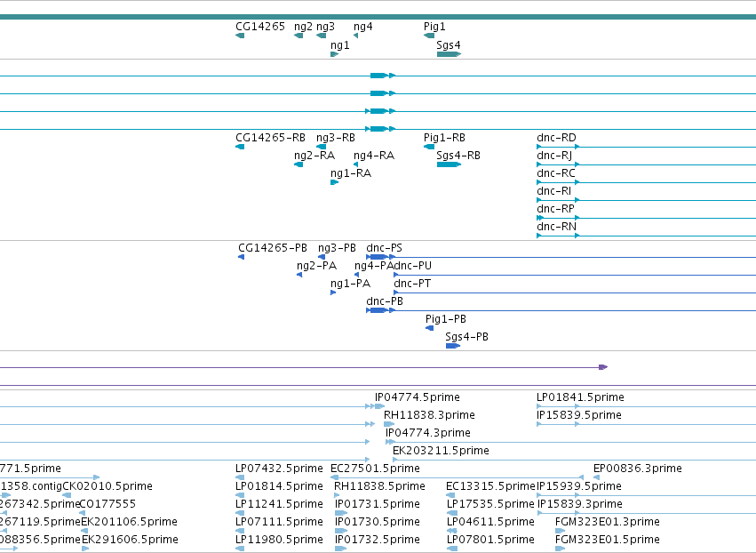Select EST LP01841.5prime

point(580,397)
